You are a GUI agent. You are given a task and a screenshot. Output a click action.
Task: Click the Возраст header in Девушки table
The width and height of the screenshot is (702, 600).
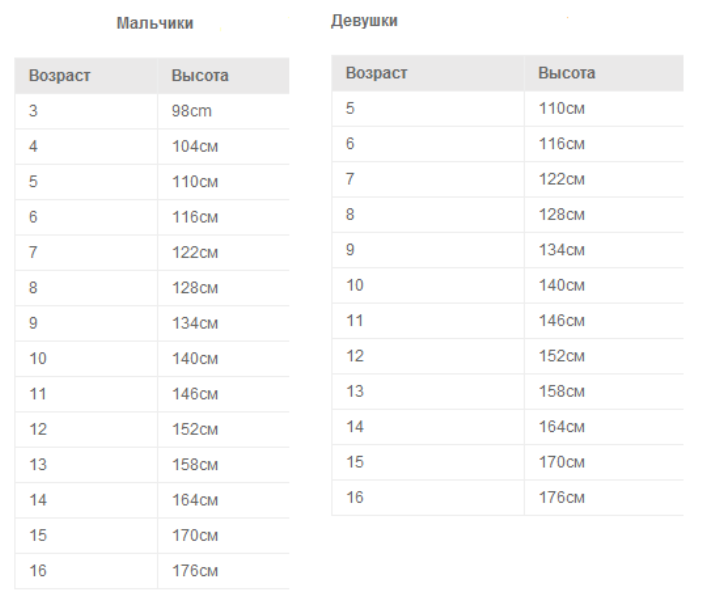pyautogui.click(x=376, y=73)
